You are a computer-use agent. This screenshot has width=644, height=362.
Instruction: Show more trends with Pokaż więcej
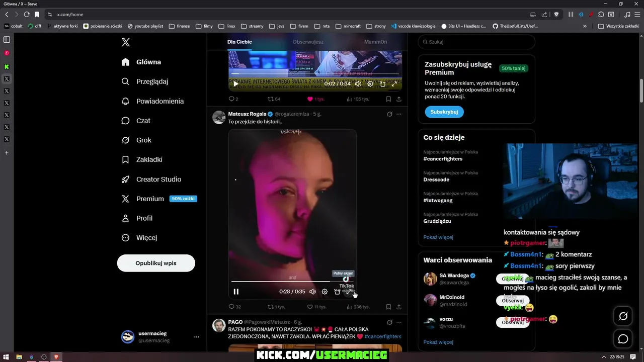point(438,237)
